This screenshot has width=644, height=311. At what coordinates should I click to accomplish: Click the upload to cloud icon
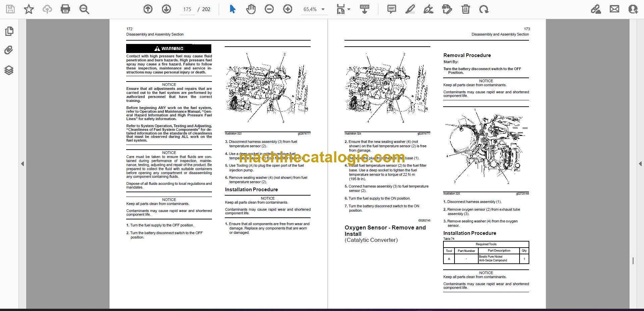[x=47, y=9]
